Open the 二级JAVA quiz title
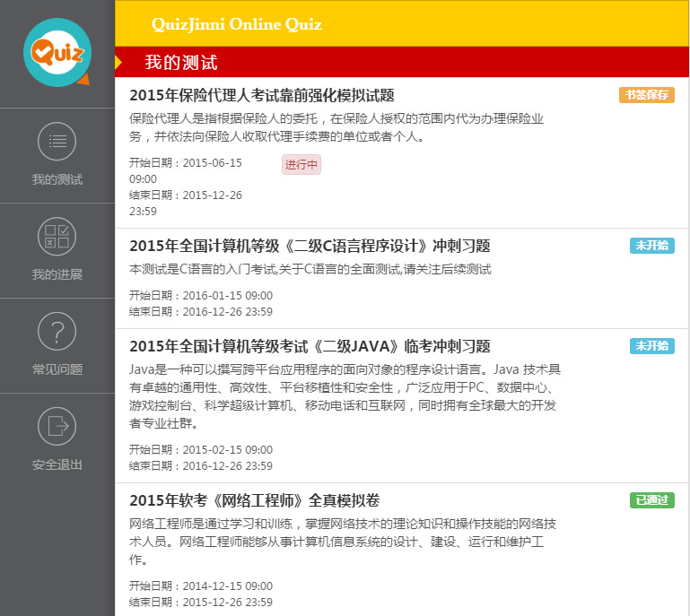The height and width of the screenshot is (616, 690). tap(310, 346)
